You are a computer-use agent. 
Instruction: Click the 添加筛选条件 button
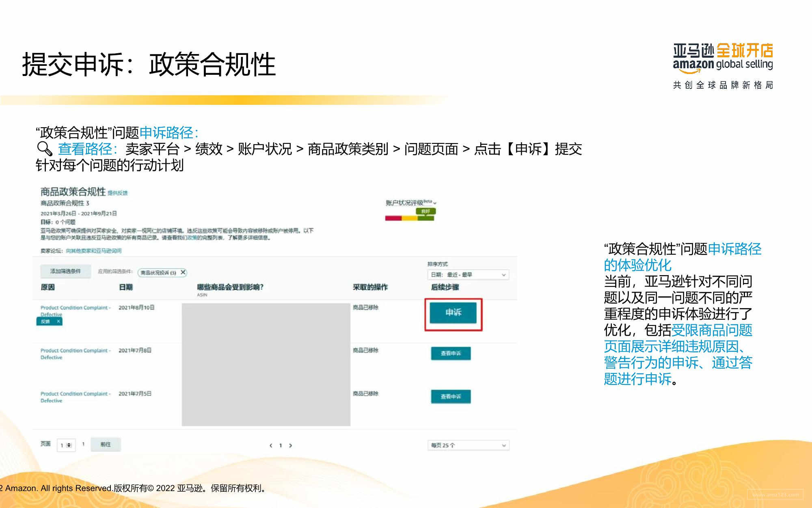tap(65, 271)
